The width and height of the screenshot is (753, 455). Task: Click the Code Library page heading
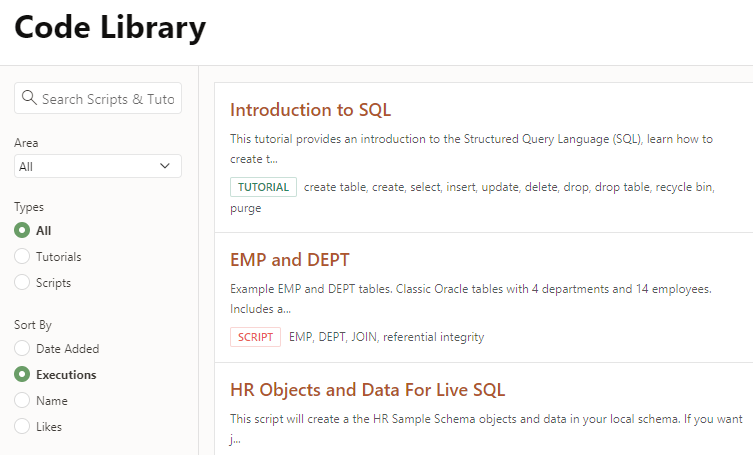click(x=110, y=27)
